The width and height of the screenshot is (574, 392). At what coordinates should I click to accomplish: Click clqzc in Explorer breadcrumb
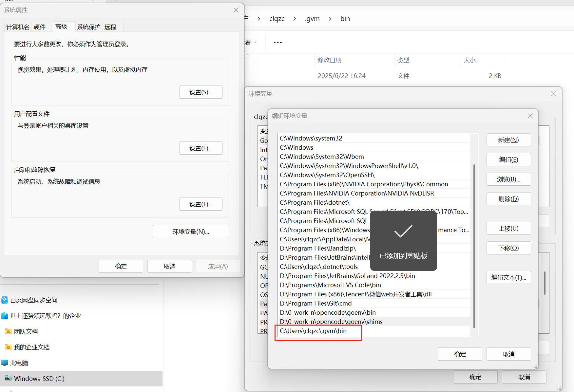[x=277, y=19]
